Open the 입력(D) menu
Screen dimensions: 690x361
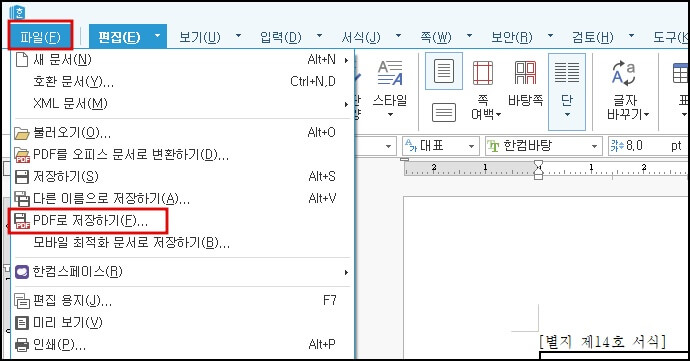[281, 37]
